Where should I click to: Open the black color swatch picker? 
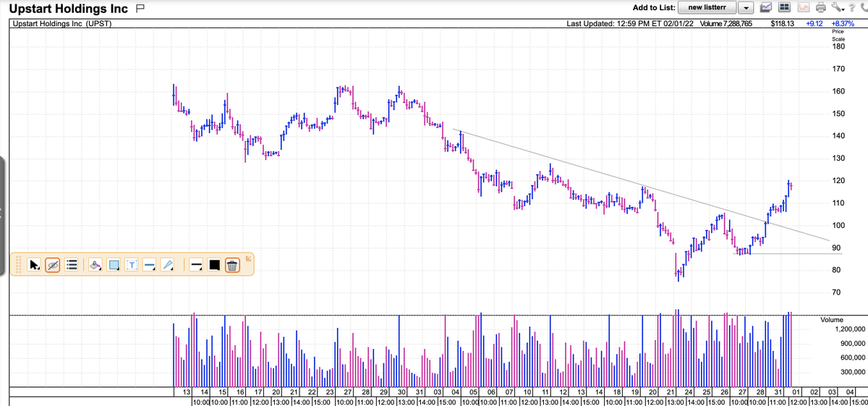214,265
